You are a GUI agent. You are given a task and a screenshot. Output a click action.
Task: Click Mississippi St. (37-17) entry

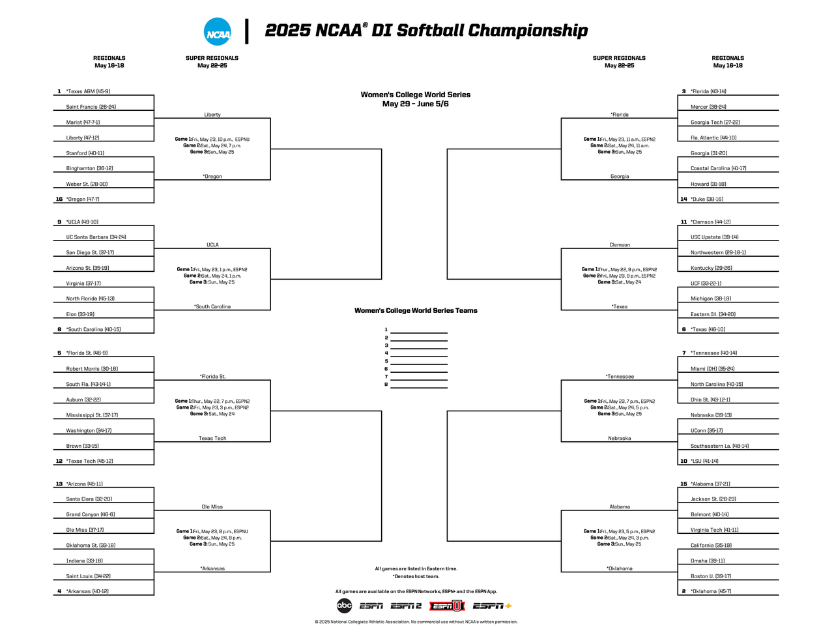tap(92, 415)
